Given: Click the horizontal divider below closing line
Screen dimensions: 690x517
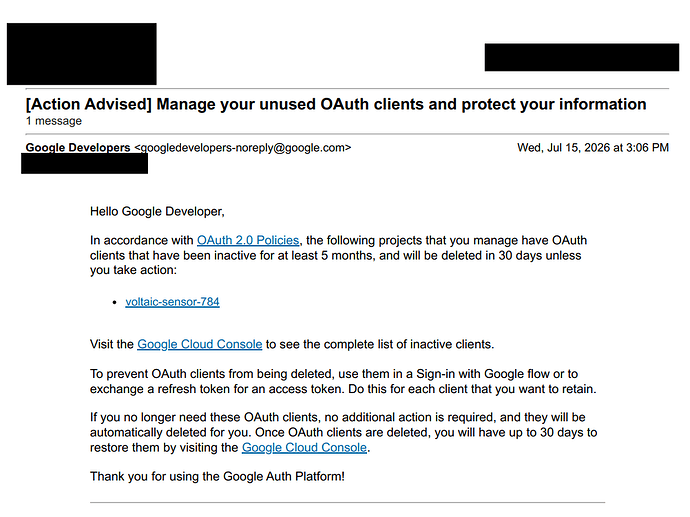Looking at the screenshot, I should pyautogui.click(x=348, y=502).
